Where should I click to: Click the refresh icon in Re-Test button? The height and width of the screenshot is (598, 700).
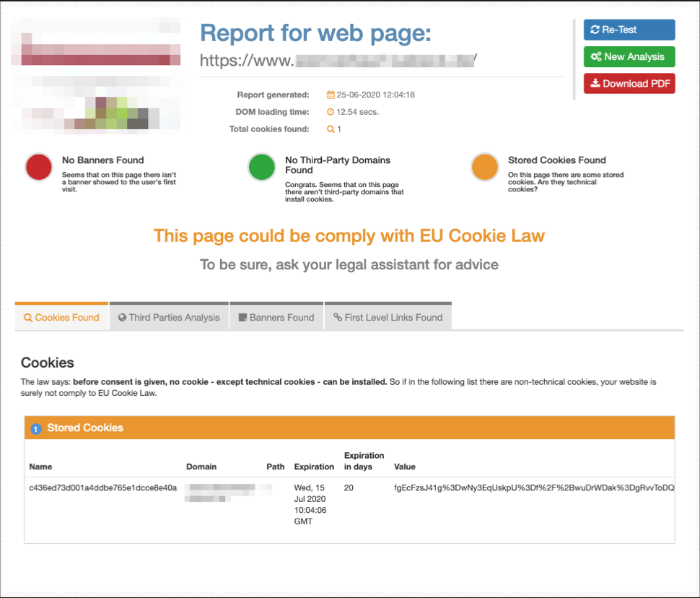pos(595,30)
